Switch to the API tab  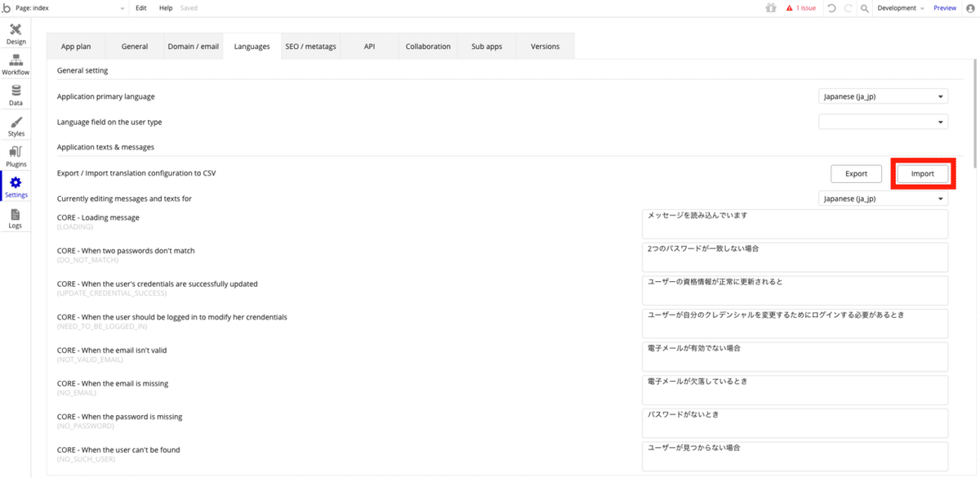[369, 47]
